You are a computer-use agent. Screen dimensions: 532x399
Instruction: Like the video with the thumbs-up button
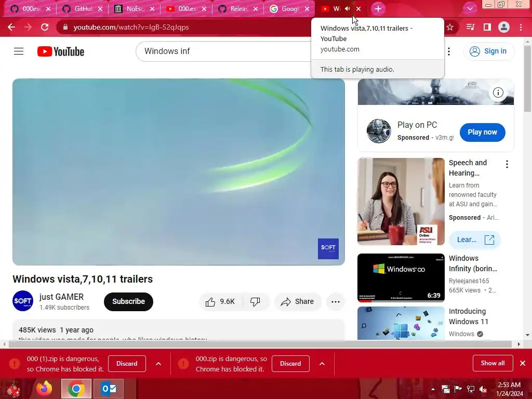pos(220,302)
